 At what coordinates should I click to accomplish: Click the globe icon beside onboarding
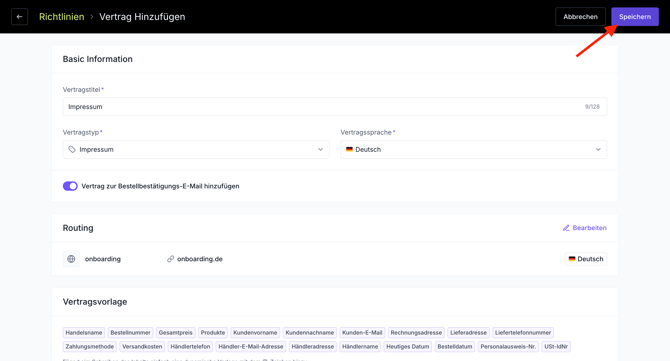[x=71, y=259]
